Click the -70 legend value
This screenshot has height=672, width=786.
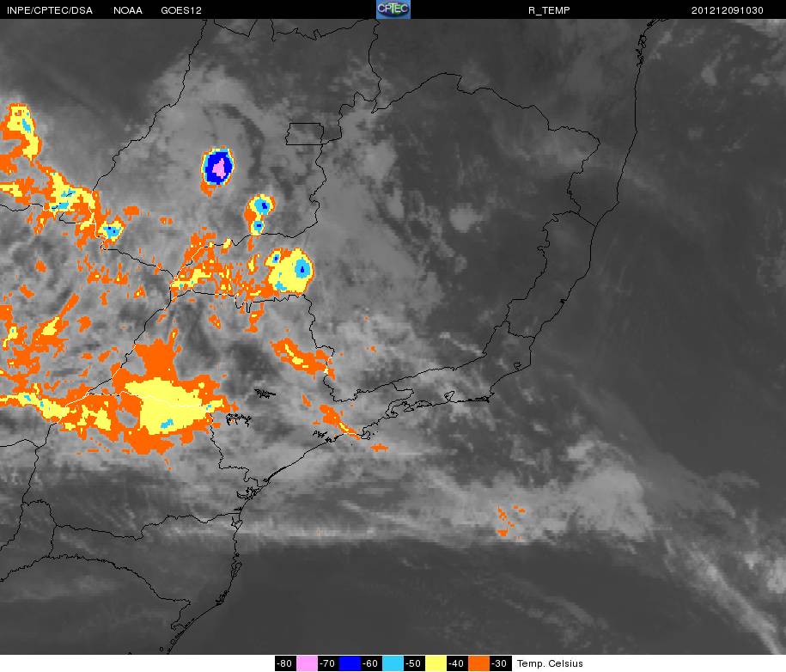tap(328, 663)
